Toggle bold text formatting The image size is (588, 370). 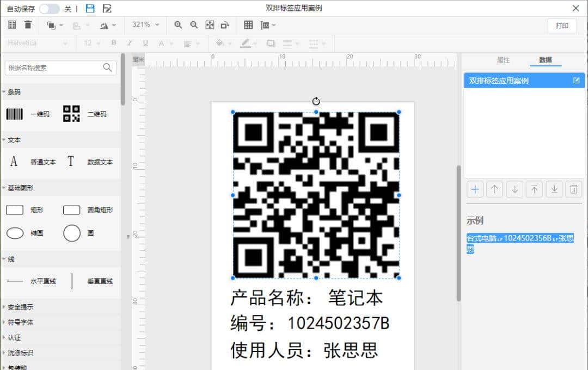pyautogui.click(x=113, y=43)
